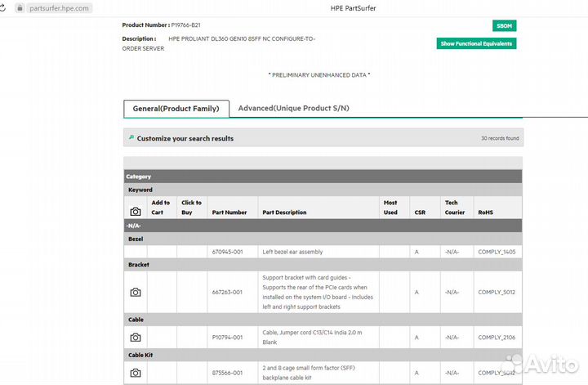
Task: Click Cable, Jumper cord C13/C14 description
Action: tap(312, 338)
